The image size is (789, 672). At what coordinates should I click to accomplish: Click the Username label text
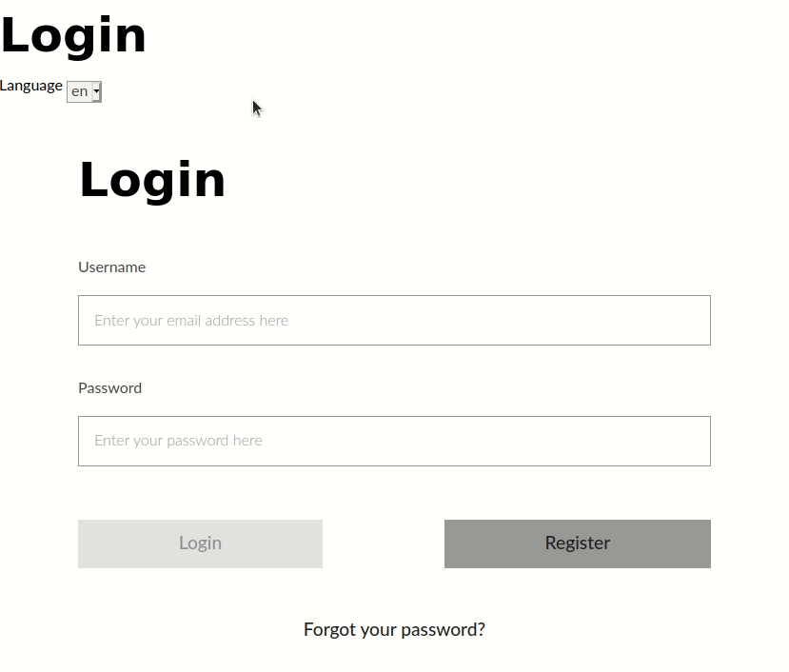point(111,267)
